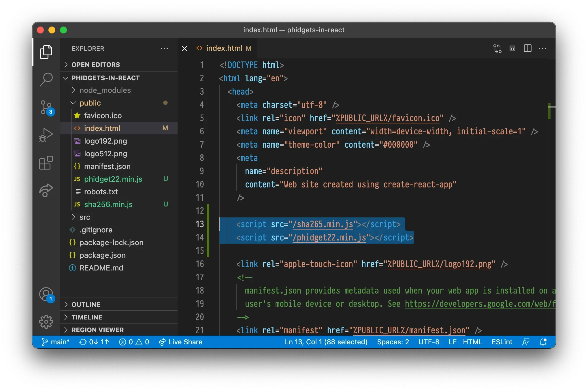Open the Accounts menu icon

tap(46, 294)
